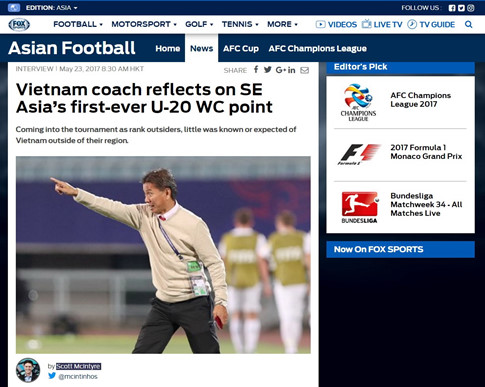Viewport: 485px width, 387px height.
Task: Share article on LinkedIn icon
Action: coord(291,70)
